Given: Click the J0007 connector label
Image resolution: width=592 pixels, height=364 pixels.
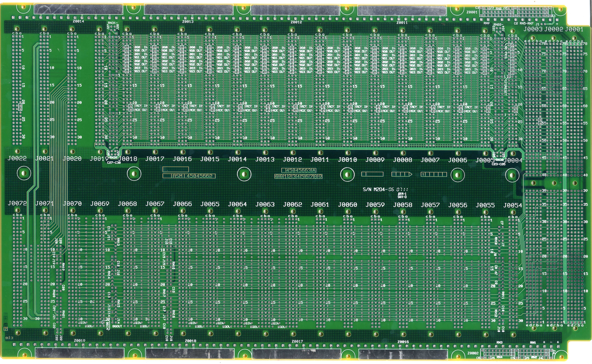Looking at the screenshot, I should tap(430, 160).
